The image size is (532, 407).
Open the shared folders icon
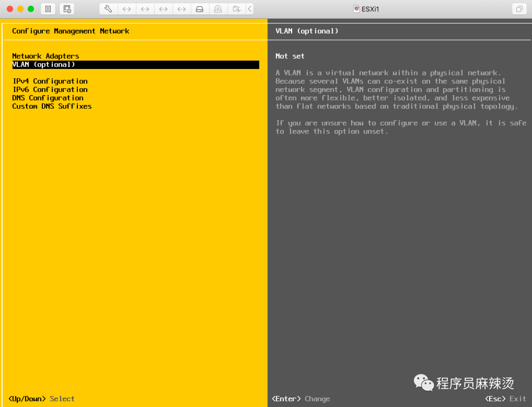pyautogui.click(x=236, y=9)
